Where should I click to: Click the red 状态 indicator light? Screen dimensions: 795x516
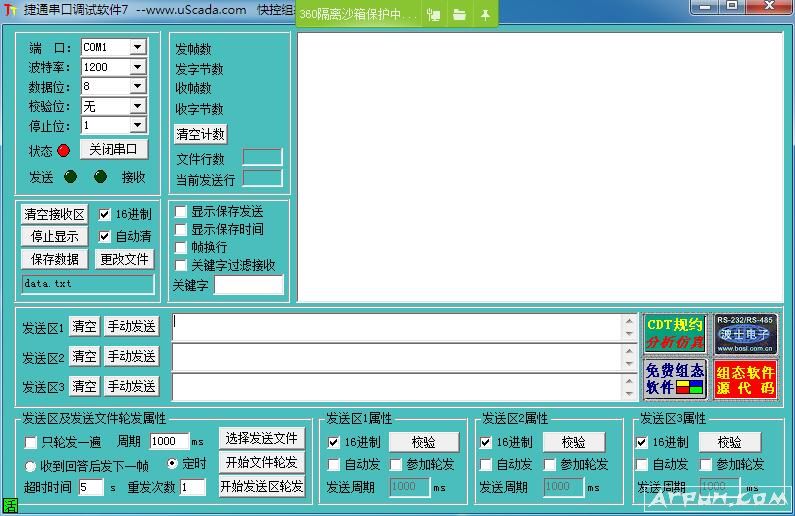point(64,150)
